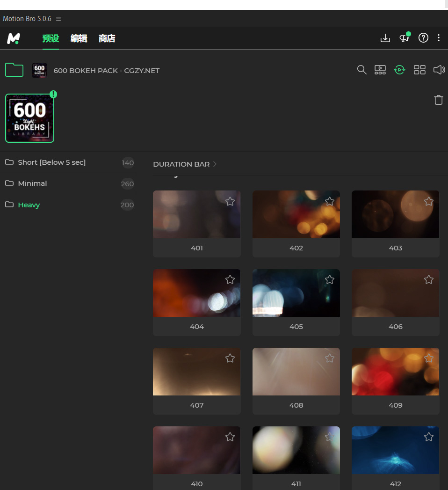Viewport: 448px width, 490px height.
Task: Open panel menu next to Motion Bro 5.0.6
Action: tap(58, 19)
